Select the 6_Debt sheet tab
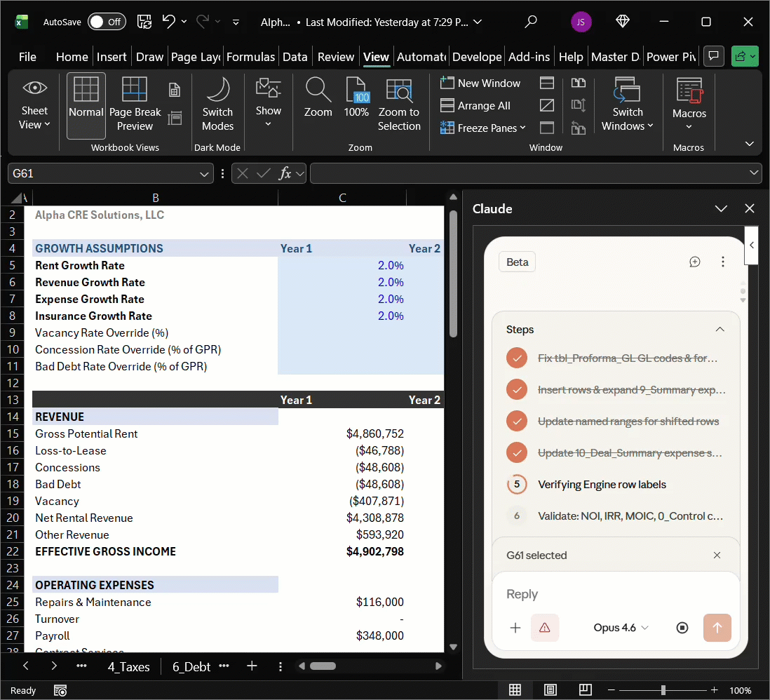The height and width of the screenshot is (700, 770). [190, 666]
